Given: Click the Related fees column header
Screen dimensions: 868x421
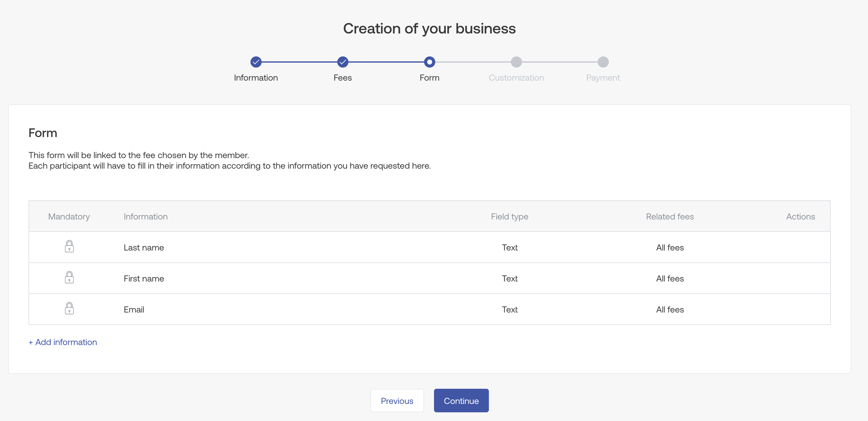Looking at the screenshot, I should point(670,217).
